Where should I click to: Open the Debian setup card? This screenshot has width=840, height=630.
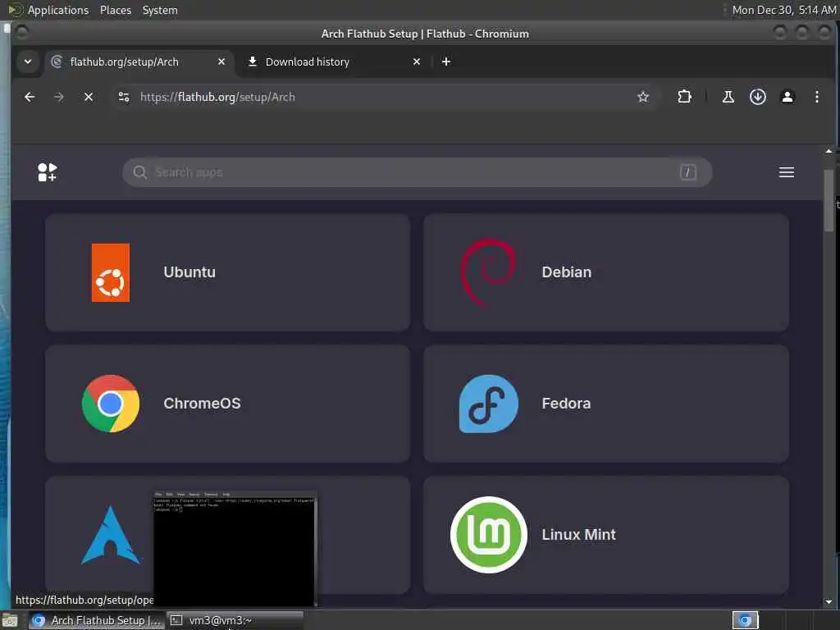(606, 272)
